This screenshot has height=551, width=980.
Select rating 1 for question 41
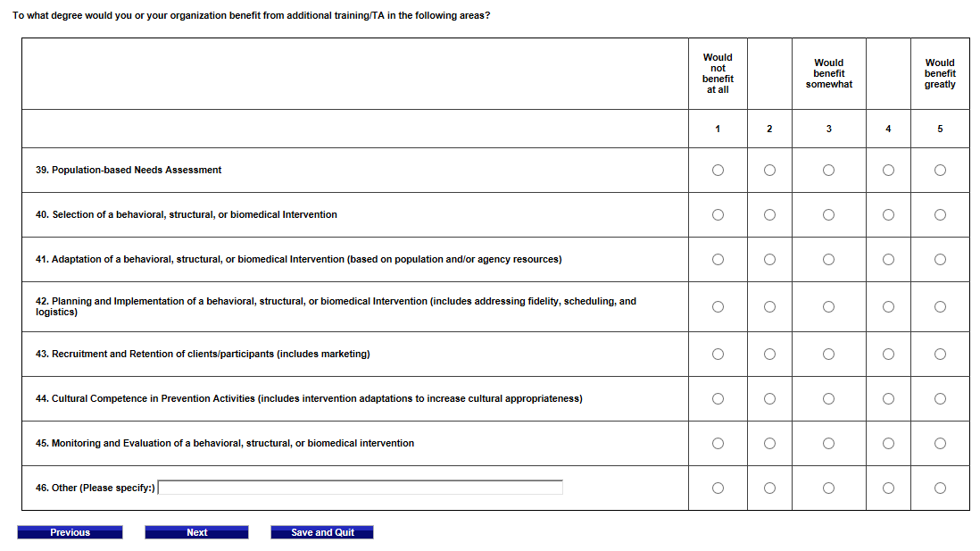click(x=718, y=260)
